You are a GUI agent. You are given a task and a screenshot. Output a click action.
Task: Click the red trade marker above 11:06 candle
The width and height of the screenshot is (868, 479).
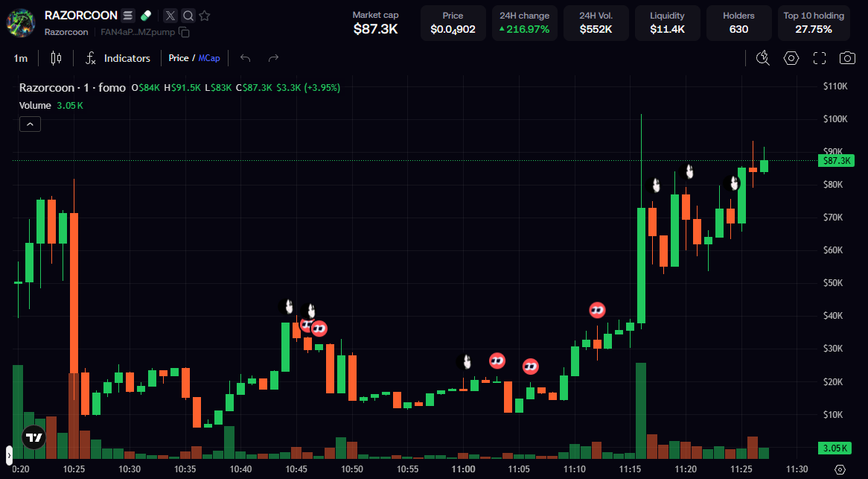(530, 366)
